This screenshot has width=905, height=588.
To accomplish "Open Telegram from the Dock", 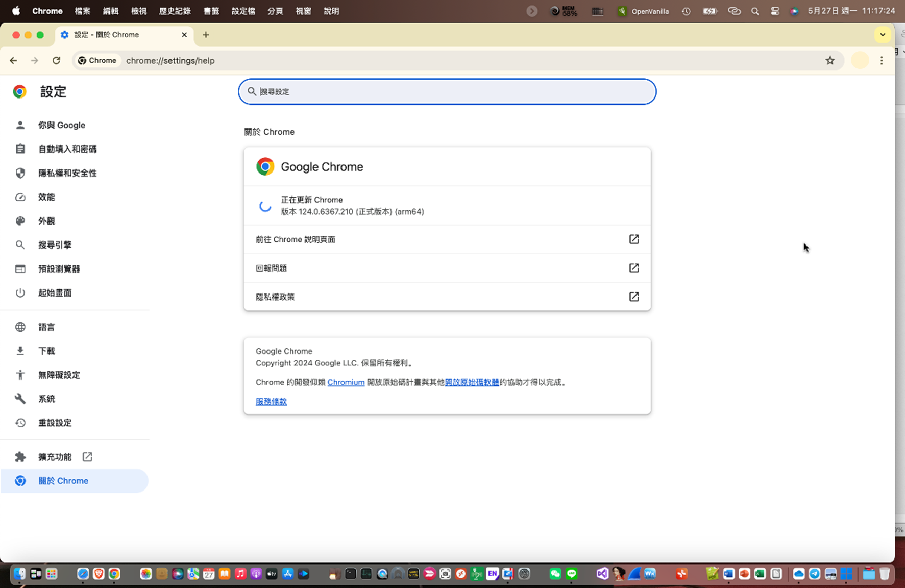I will pyautogui.click(x=815, y=574).
